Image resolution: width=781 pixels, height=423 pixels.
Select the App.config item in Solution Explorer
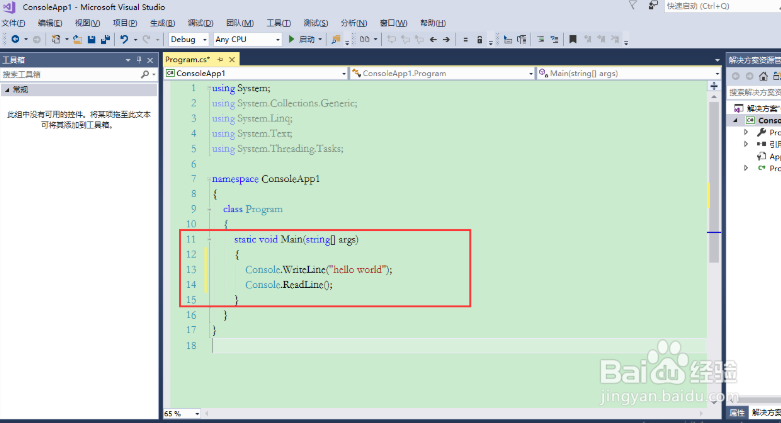[x=769, y=156]
